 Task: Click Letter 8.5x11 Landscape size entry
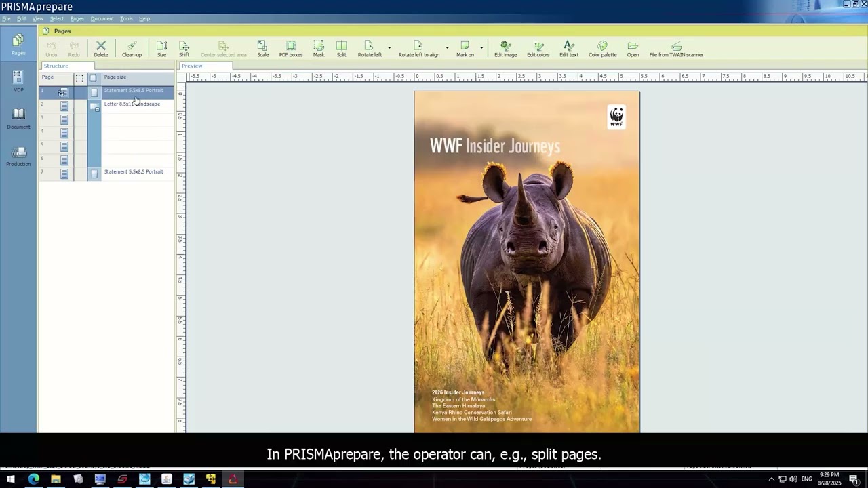[x=132, y=104]
